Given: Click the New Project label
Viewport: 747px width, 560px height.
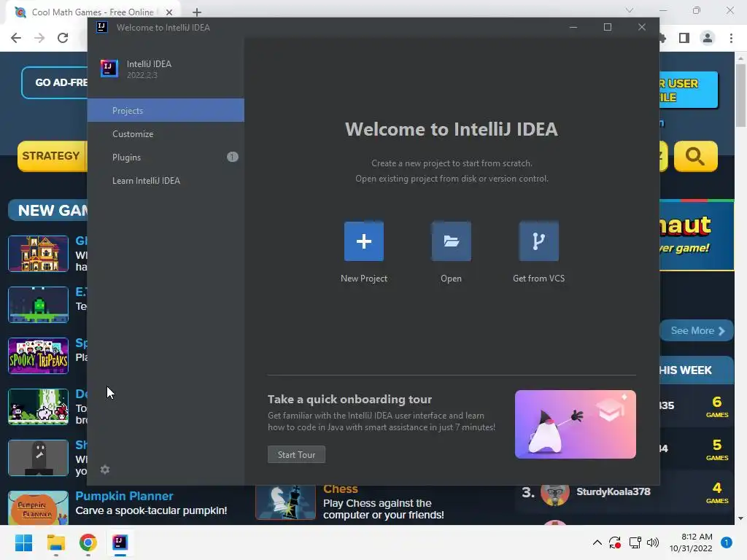Looking at the screenshot, I should pyautogui.click(x=364, y=278).
